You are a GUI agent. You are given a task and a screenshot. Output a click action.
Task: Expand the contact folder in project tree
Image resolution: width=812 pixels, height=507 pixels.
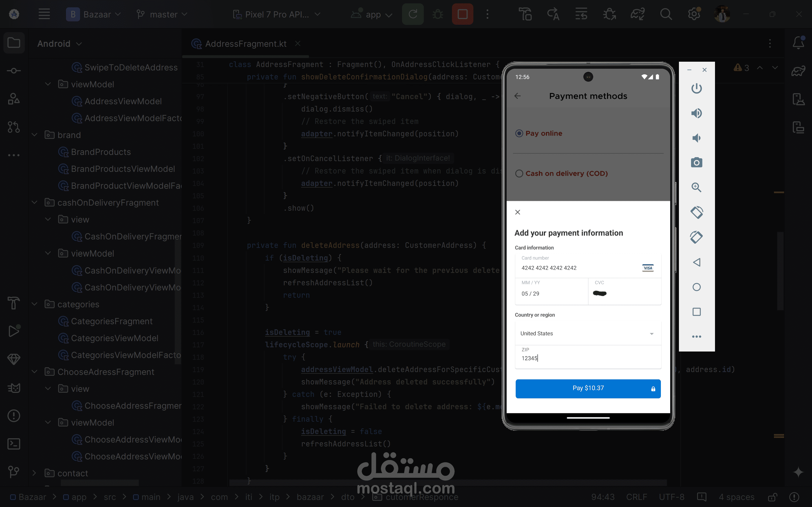[x=34, y=473]
